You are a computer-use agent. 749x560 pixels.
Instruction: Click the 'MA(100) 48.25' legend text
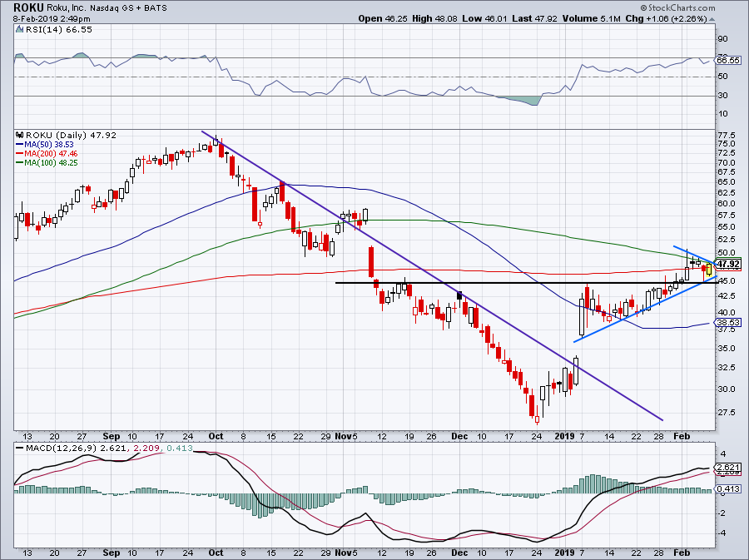(x=51, y=163)
